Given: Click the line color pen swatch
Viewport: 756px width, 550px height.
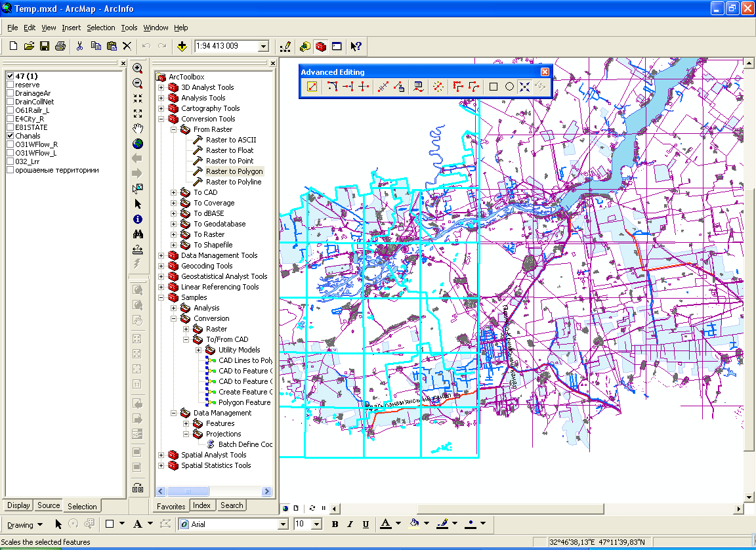Looking at the screenshot, I should click(x=442, y=524).
